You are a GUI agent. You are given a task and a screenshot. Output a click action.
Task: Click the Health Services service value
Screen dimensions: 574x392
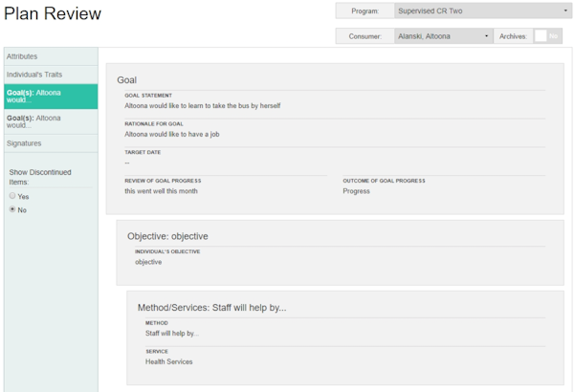(168, 361)
